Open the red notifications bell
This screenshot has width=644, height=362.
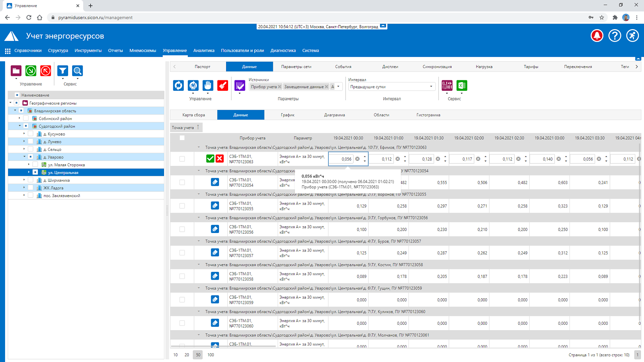pos(597,36)
